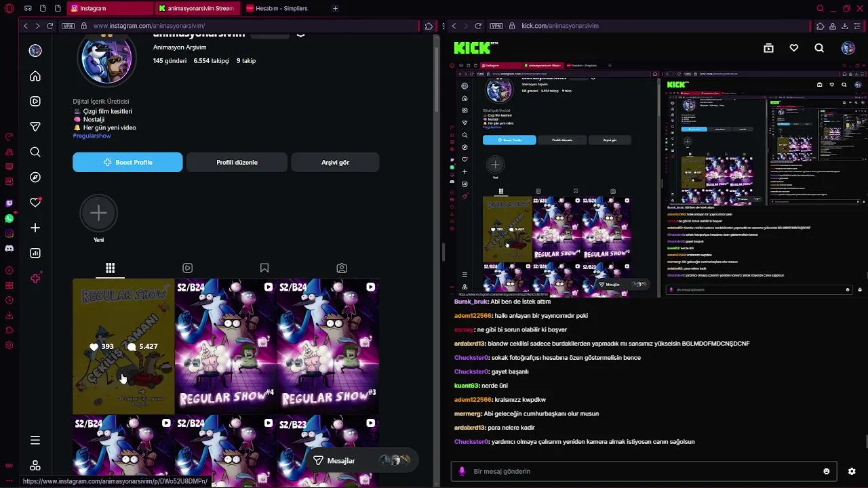
Task: Open Instagram search magnifier icon
Action: point(35,152)
